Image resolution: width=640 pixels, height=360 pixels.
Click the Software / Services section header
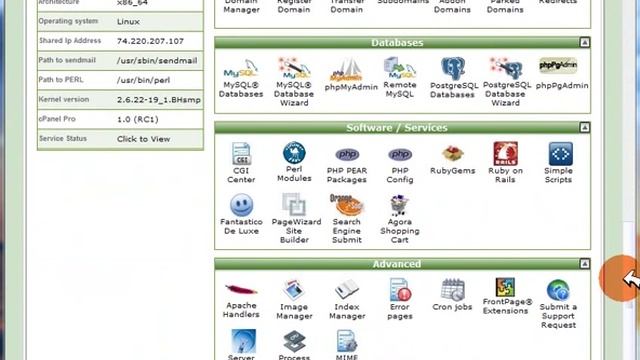pos(397,127)
